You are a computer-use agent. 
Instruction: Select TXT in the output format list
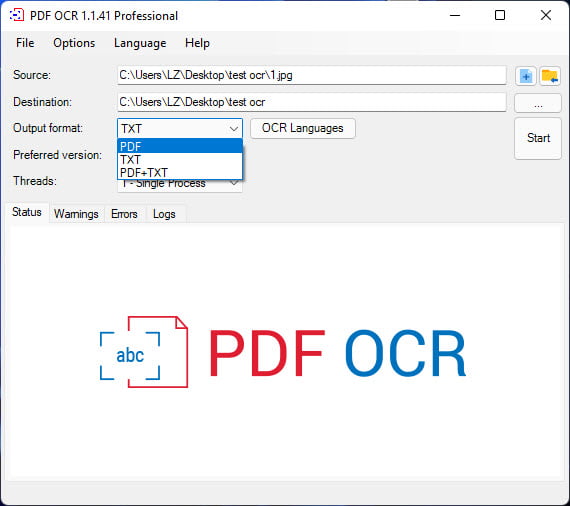point(180,160)
